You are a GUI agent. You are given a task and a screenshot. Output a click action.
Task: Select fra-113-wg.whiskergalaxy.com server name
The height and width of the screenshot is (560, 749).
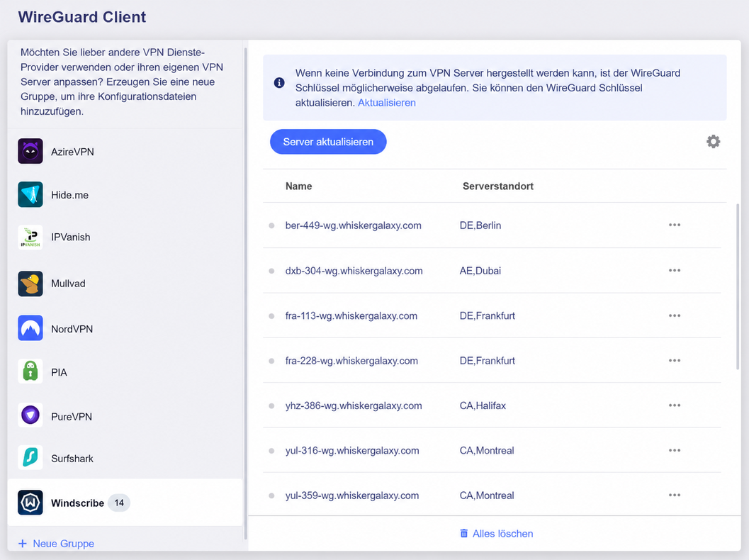click(x=351, y=316)
